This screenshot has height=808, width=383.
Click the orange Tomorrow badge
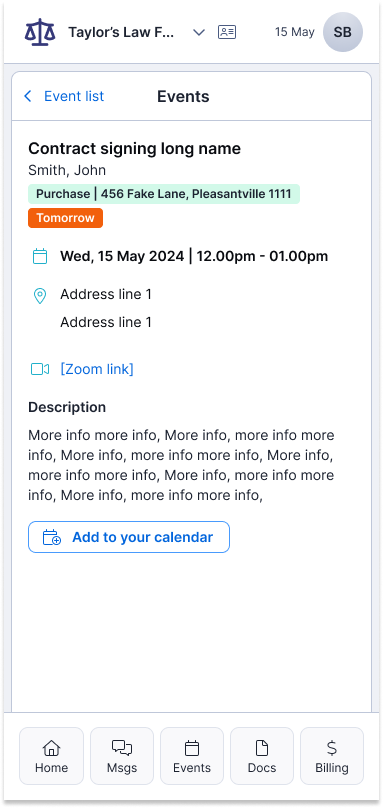[65, 218]
